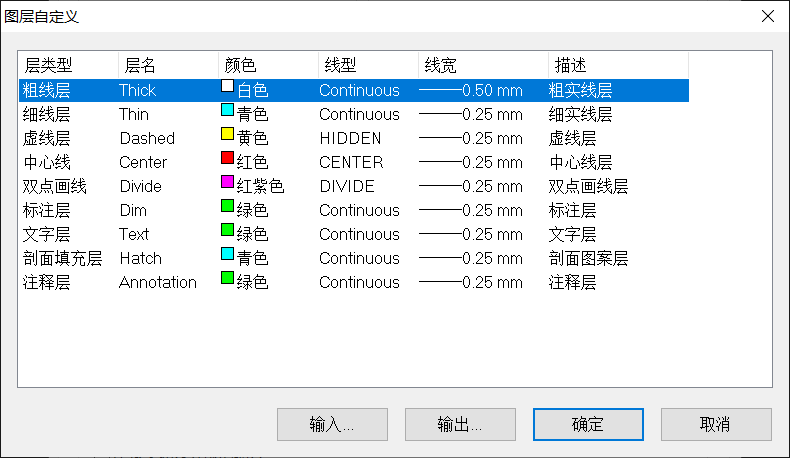This screenshot has width=790, height=458.
Task: Click the 线宽 column header
Action: tap(483, 65)
